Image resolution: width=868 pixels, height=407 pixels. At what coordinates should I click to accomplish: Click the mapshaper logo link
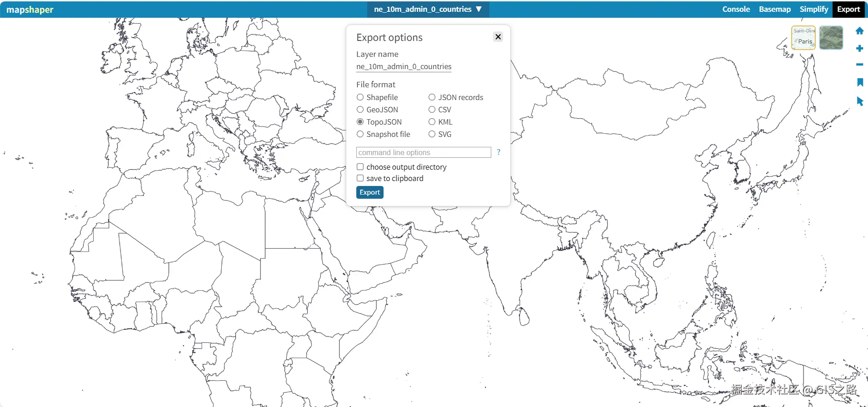[x=30, y=10]
